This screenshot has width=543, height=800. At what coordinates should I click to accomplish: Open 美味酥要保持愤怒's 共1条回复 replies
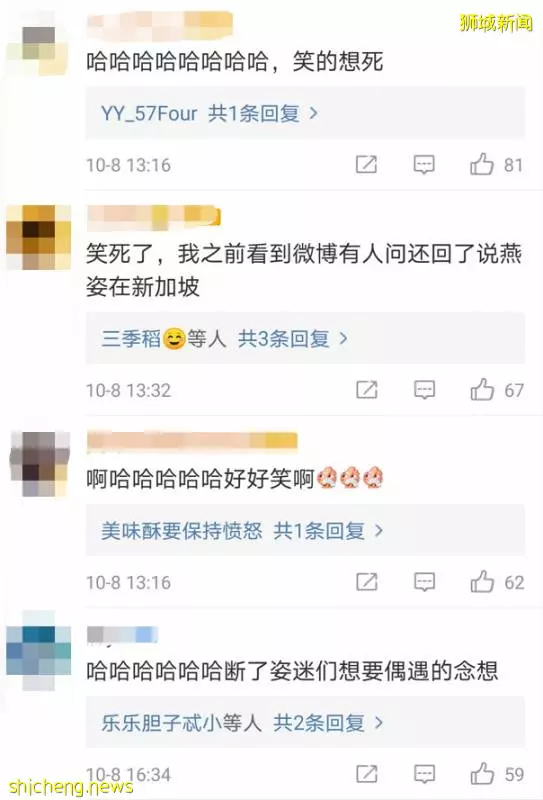[328, 531]
